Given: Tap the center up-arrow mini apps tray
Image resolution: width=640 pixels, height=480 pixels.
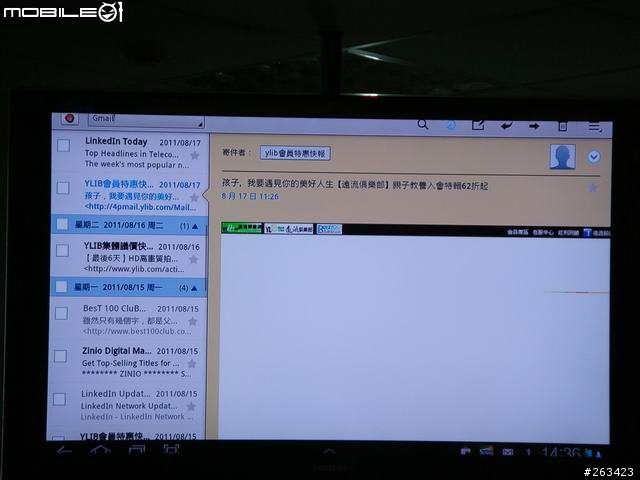Looking at the screenshot, I should click(x=329, y=451).
